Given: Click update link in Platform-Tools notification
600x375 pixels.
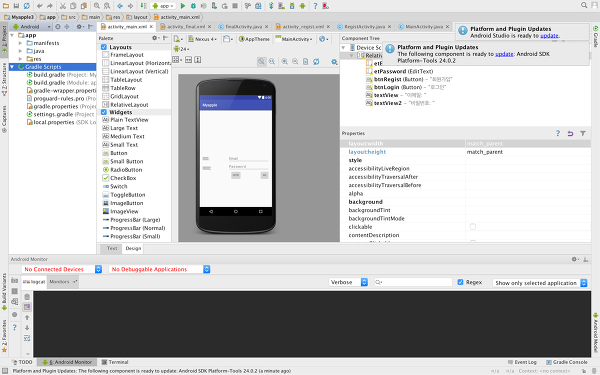Looking at the screenshot, I should coord(504,54).
